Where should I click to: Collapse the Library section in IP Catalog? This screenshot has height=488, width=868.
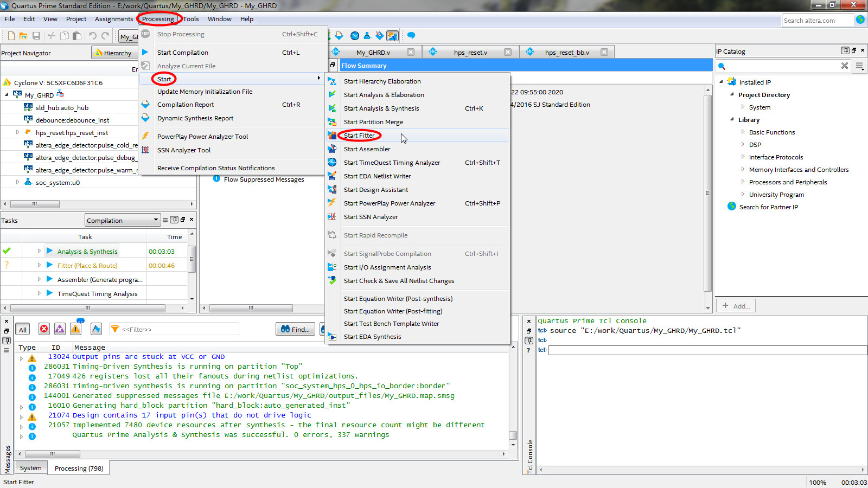pyautogui.click(x=732, y=119)
